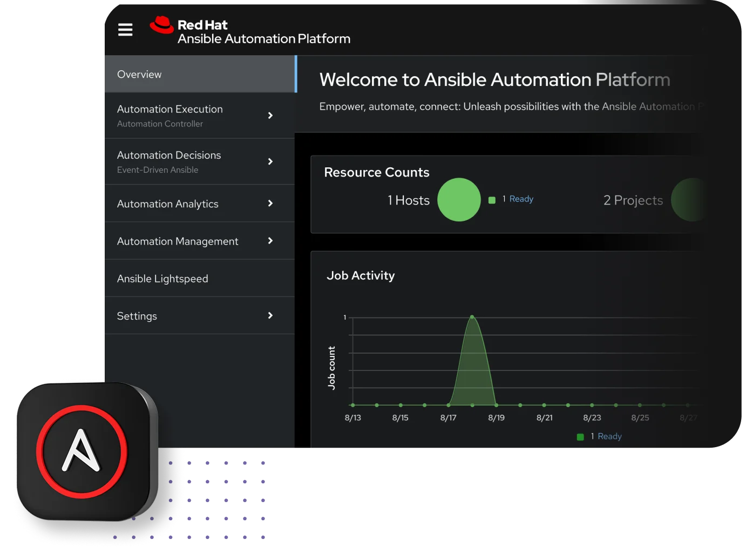The height and width of the screenshot is (560, 746).
Task: Click the Ansible Automation Platform wordmark
Action: coord(265,38)
